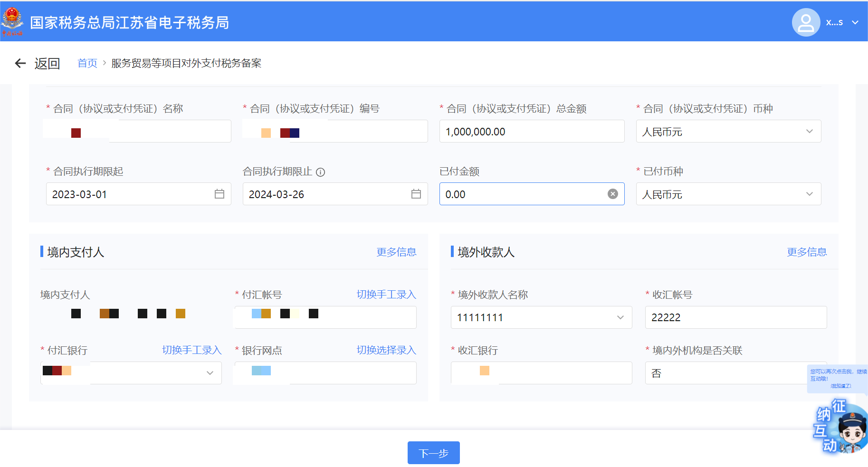The width and height of the screenshot is (868, 467).
Task: Click the 收汇帐号 input field
Action: [x=735, y=317]
